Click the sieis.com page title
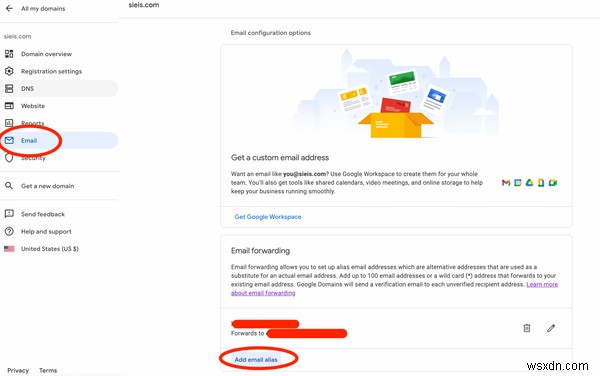Viewport: 600px width, 376px height. [x=144, y=5]
